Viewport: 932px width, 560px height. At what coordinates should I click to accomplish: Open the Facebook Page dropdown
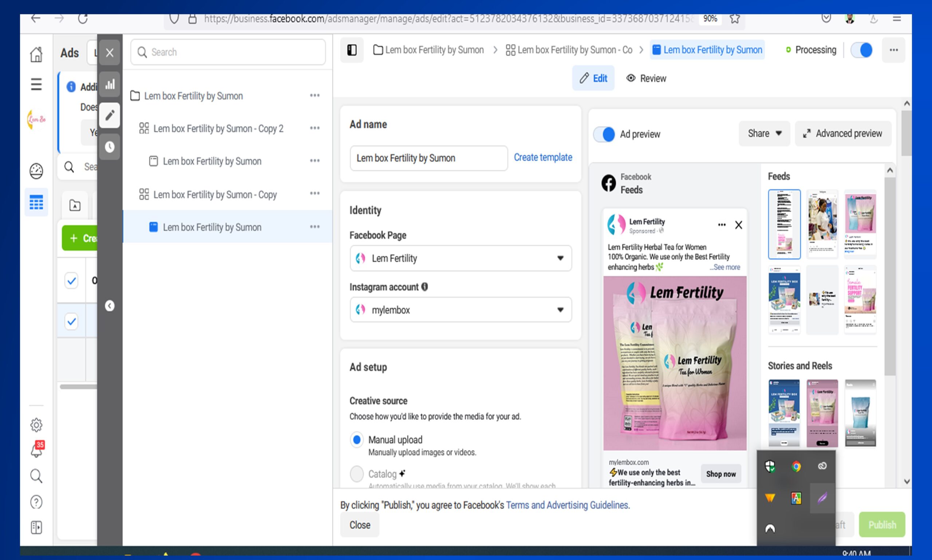tap(460, 258)
